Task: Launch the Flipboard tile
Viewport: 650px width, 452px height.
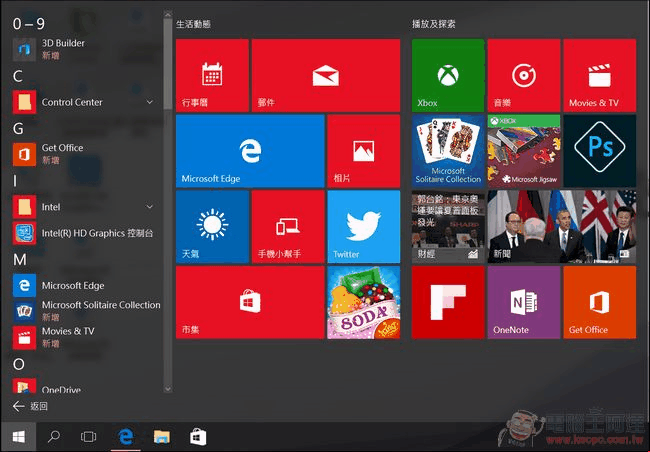Action: pos(448,302)
